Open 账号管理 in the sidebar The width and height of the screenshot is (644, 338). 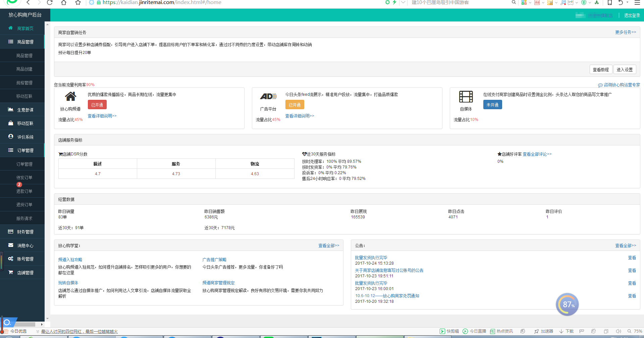[x=22, y=259]
